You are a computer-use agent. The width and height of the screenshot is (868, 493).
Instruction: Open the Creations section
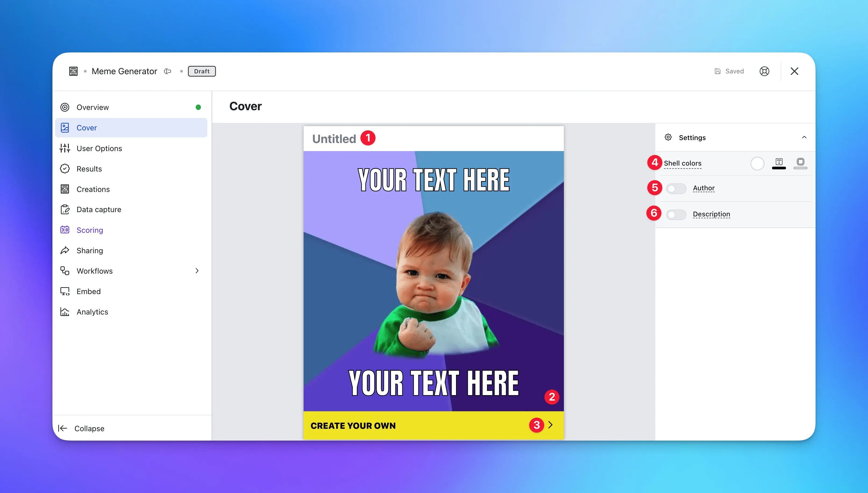[131, 189]
